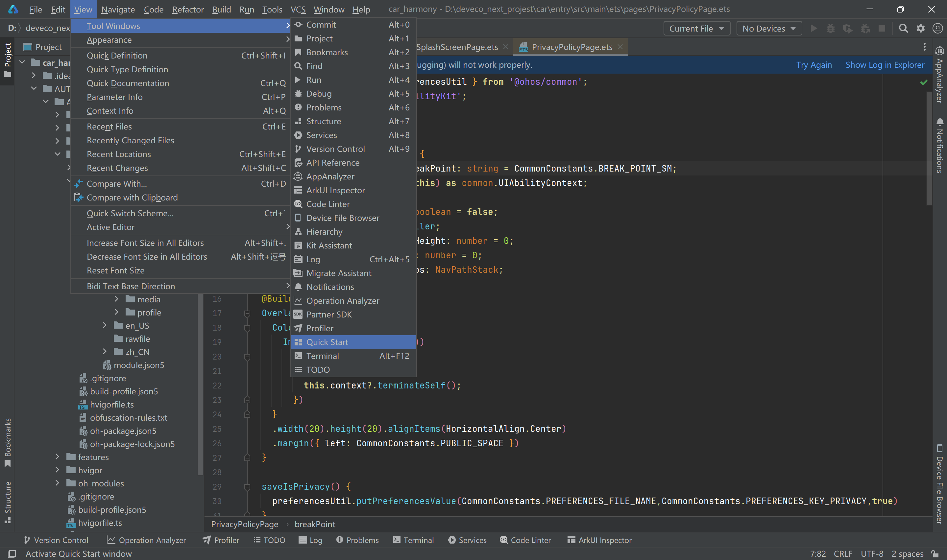The image size is (947, 560).
Task: Toggle fold marker at line 17
Action: click(x=247, y=313)
